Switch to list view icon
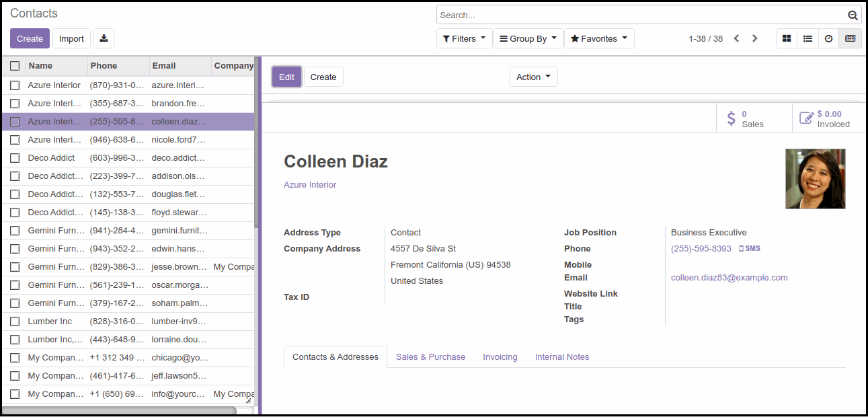The image size is (868, 417). [807, 38]
